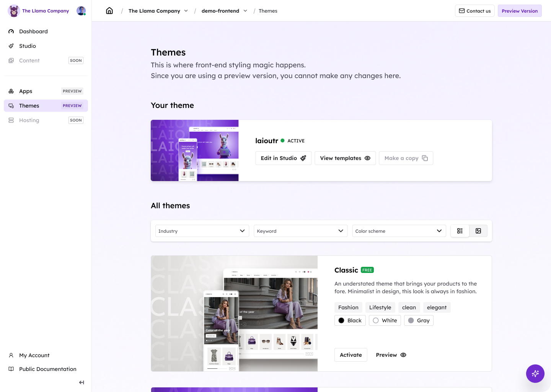Open Public Documentation via its book icon
Viewport: 551px width, 392px height.
coord(11,369)
